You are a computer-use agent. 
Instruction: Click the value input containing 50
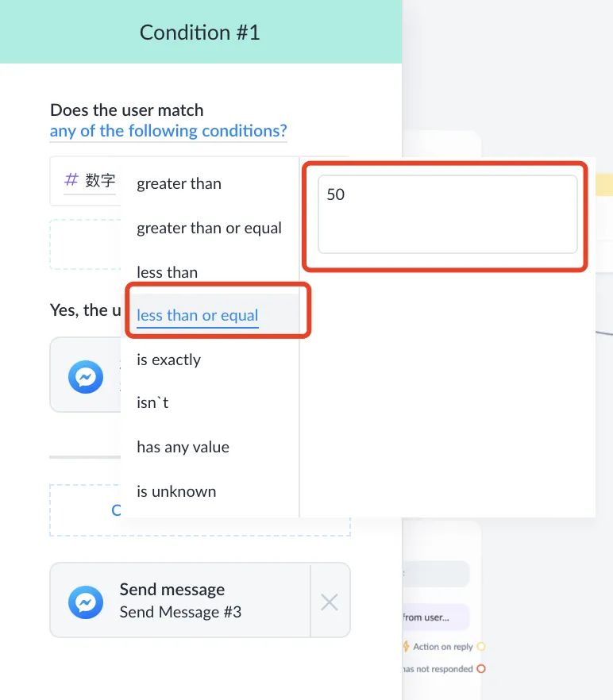point(448,214)
